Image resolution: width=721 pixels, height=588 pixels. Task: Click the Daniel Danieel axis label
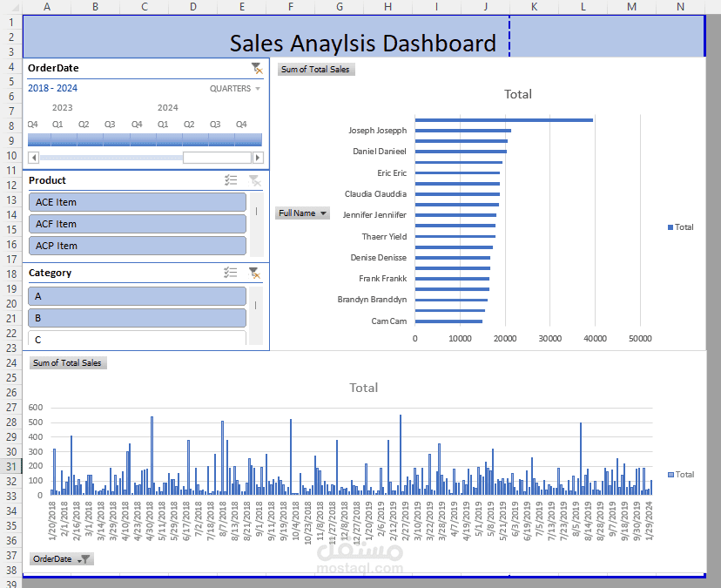tap(380, 152)
